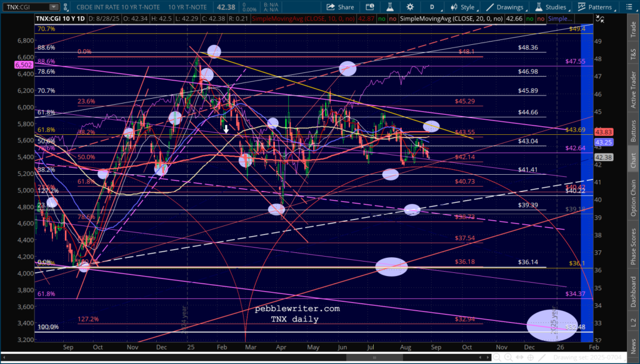
Task: Open the Drawings menu
Action: coord(504,7)
